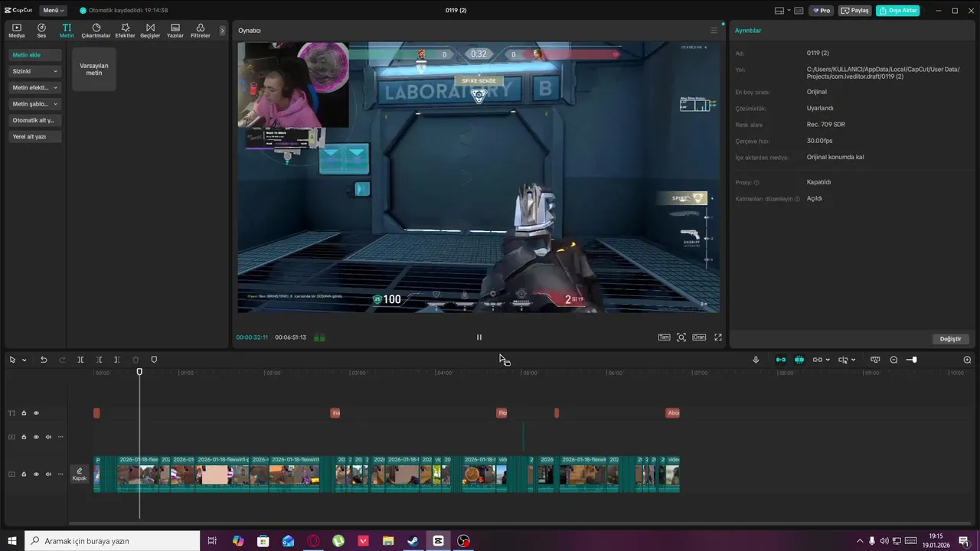Image resolution: width=980 pixels, height=551 pixels.
Task: Hide the text track with eye icon
Action: click(35, 413)
